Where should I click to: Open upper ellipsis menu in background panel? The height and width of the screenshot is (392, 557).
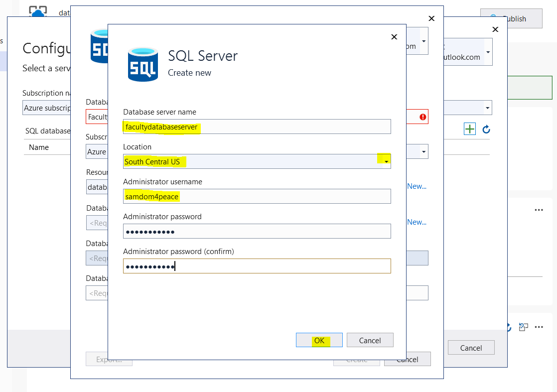click(539, 210)
